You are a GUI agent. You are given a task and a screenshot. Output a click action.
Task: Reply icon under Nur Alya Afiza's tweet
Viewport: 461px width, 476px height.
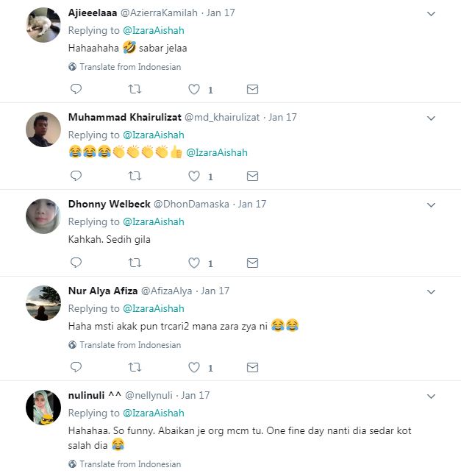(76, 366)
